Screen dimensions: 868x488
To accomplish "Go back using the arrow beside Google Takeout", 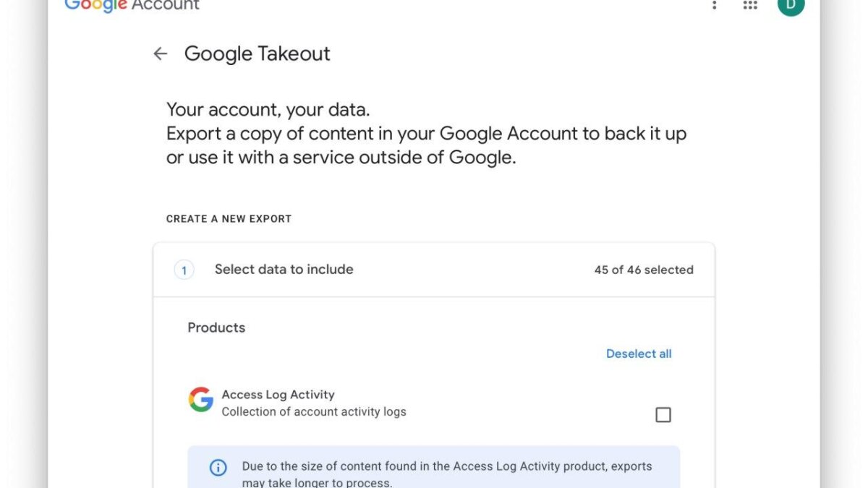I will point(161,53).
